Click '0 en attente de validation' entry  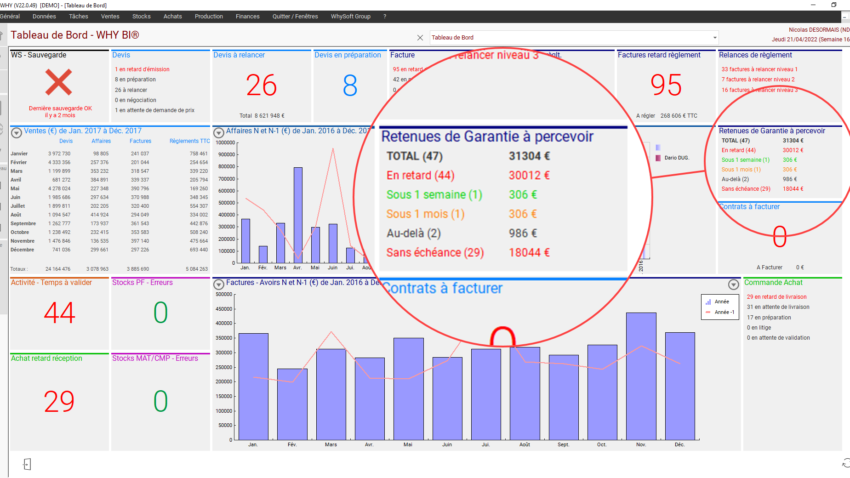(x=778, y=338)
